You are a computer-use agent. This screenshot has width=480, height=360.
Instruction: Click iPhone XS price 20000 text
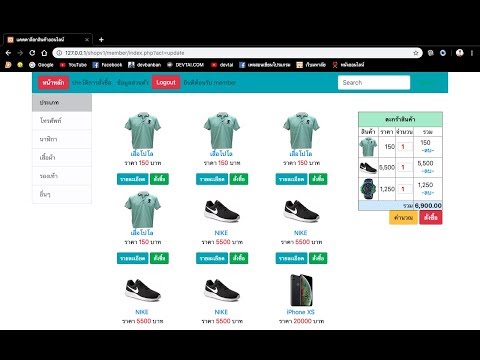[x=302, y=321]
